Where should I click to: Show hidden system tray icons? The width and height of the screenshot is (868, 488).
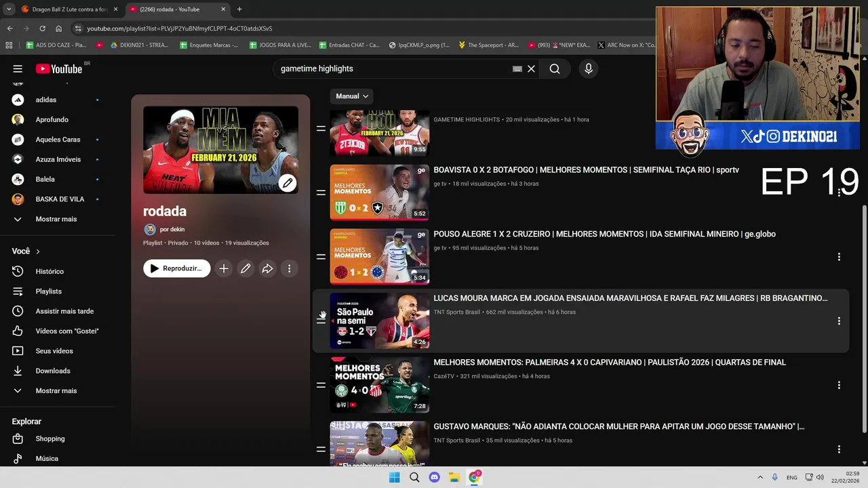coord(759,477)
